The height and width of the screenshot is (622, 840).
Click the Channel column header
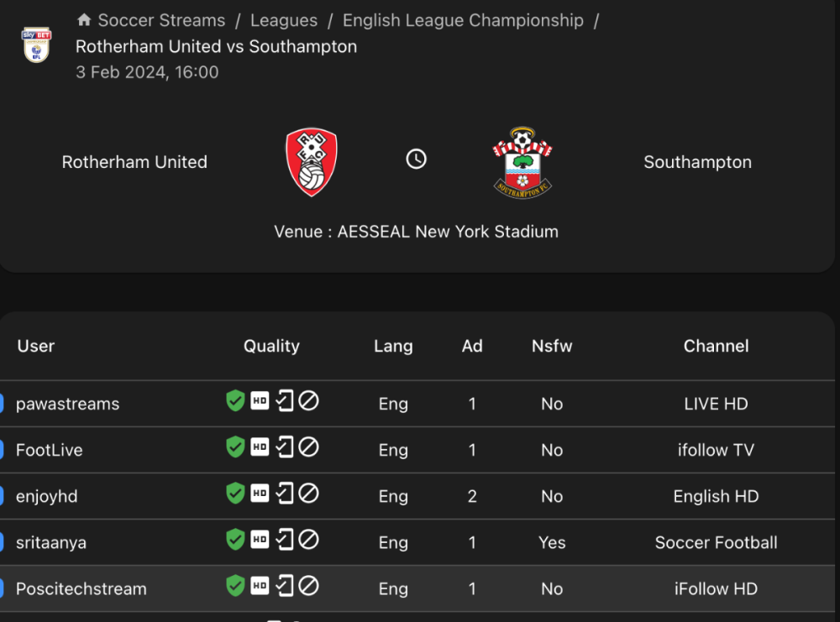click(716, 346)
